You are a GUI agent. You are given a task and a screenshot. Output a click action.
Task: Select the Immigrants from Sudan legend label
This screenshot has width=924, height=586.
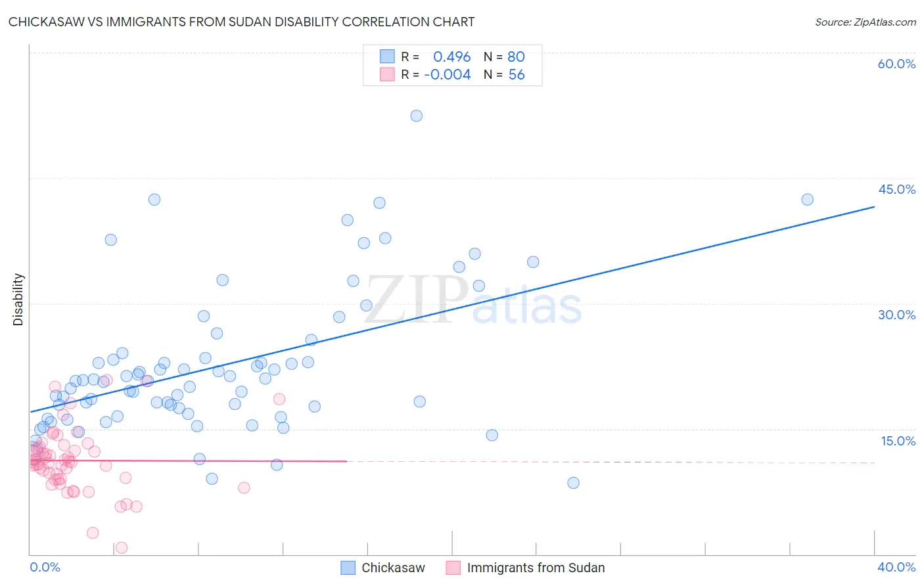click(536, 568)
